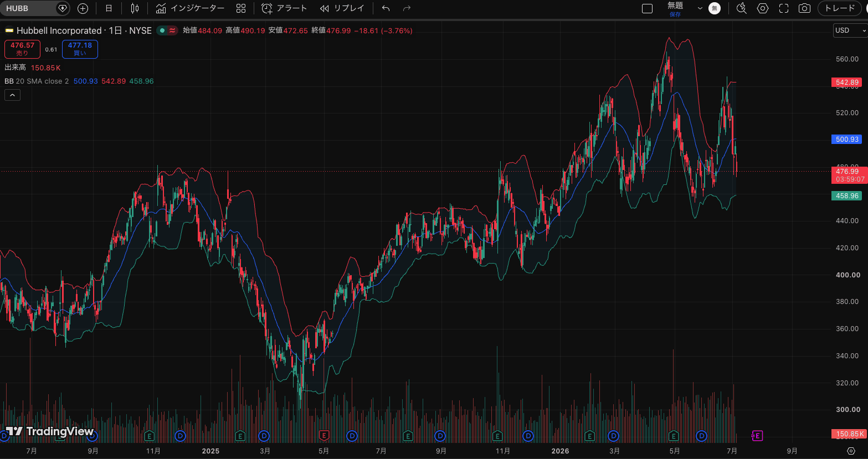Take a chart snapshot with camera icon
868x459 pixels.
tap(804, 8)
